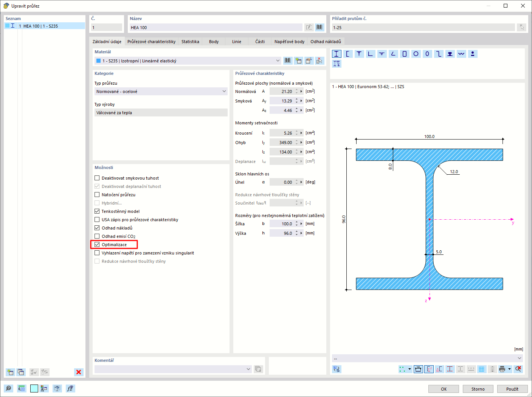Click the print icon in preview toolbar
Image resolution: width=532 pixels, height=397 pixels.
pyautogui.click(x=502, y=369)
